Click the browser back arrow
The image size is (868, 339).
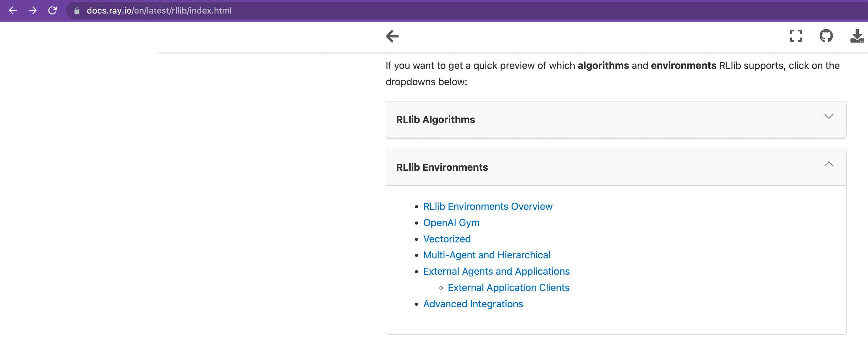13,11
